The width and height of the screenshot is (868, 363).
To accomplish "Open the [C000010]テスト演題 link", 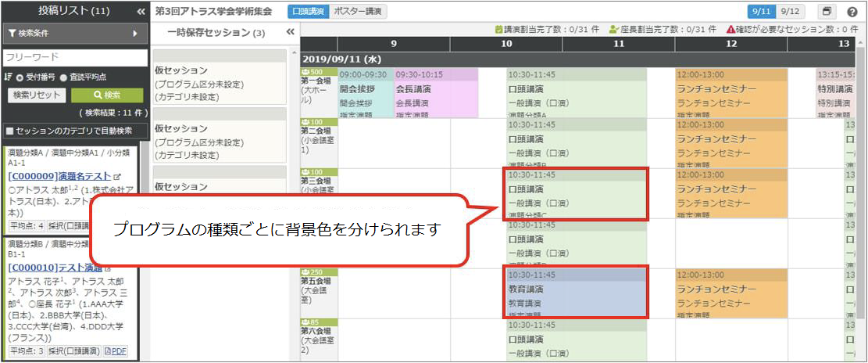I will pyautogui.click(x=49, y=268).
